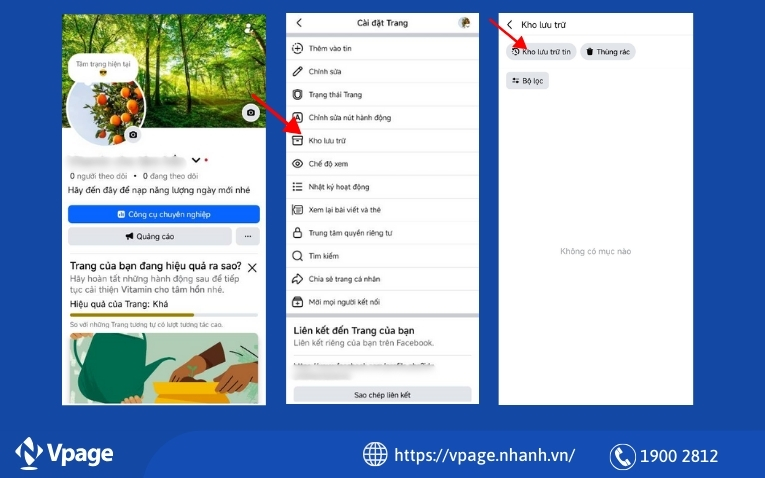
Task: Switch to Kho lưu trữ tin tab
Action: pos(541,51)
